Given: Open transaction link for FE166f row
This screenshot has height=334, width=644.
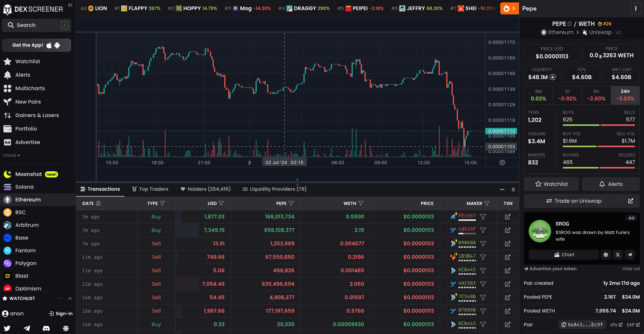Looking at the screenshot, I should (508, 217).
